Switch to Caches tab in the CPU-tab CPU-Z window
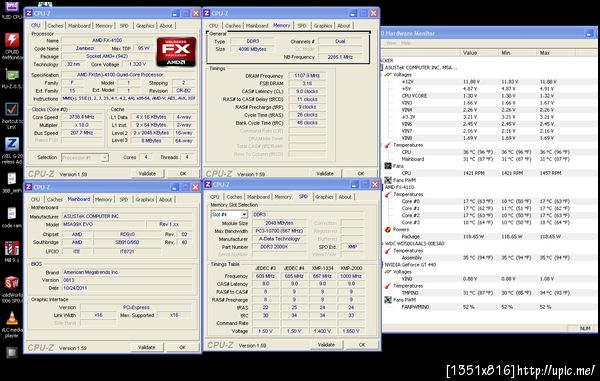The height and width of the screenshot is (381, 600). point(55,26)
